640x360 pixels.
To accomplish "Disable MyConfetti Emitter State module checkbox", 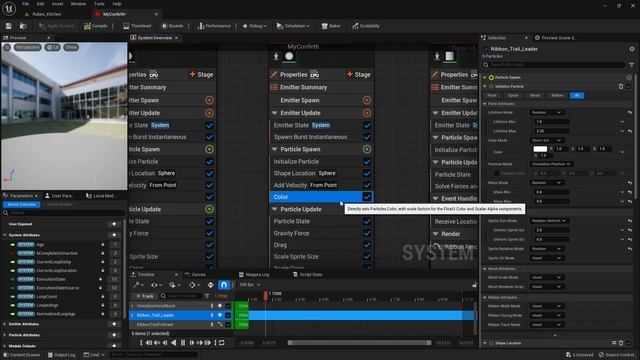I will tap(367, 125).
